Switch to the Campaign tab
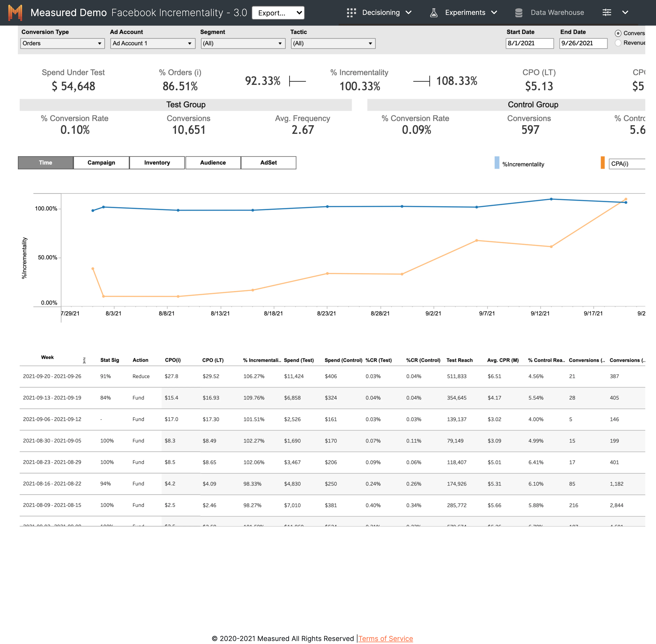 click(101, 163)
